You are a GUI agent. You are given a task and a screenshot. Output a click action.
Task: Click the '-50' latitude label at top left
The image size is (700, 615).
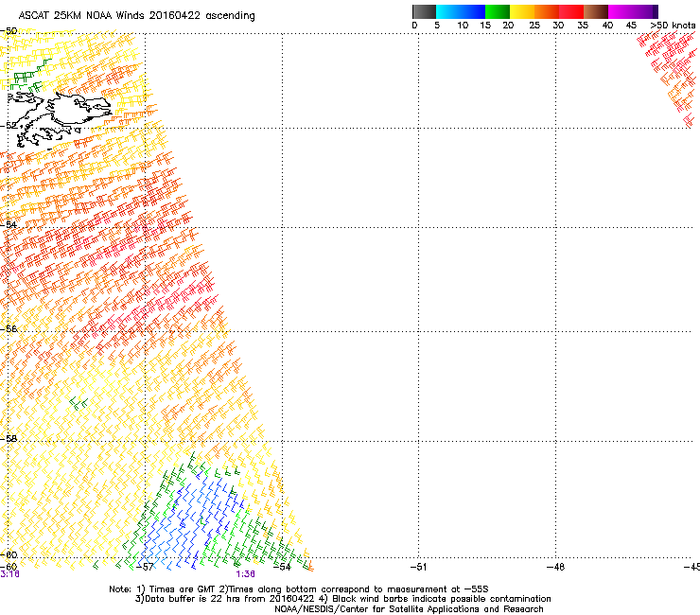coord(9,31)
